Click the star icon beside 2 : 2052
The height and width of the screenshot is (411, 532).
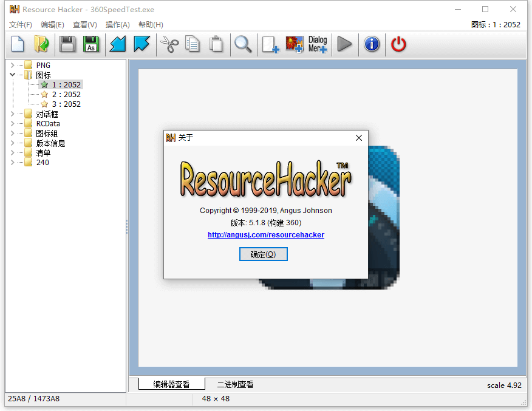coord(44,94)
